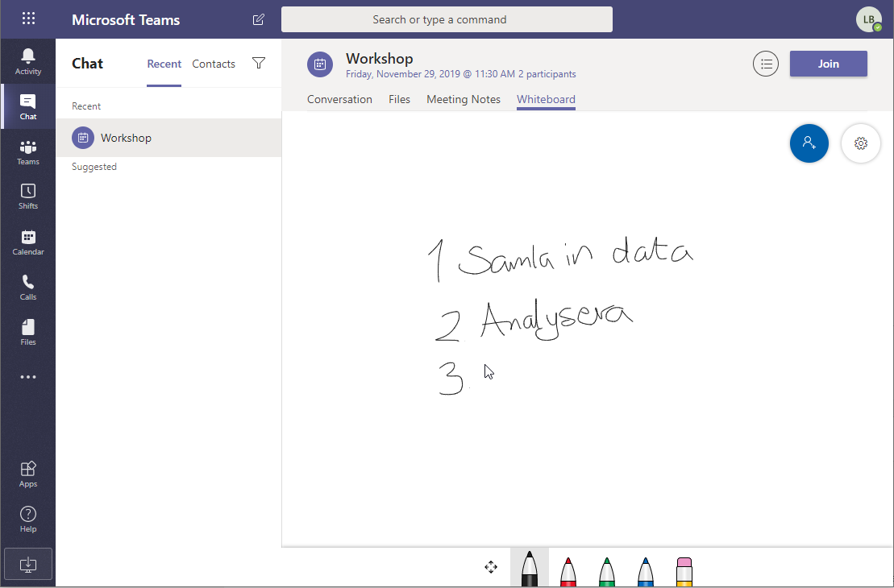Join the Workshop meeting

828,64
